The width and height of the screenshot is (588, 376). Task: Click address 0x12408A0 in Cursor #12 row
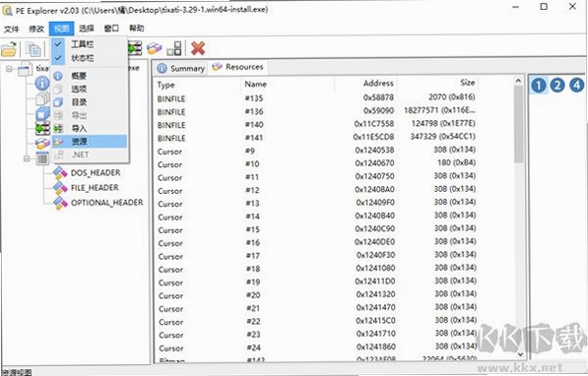(374, 190)
